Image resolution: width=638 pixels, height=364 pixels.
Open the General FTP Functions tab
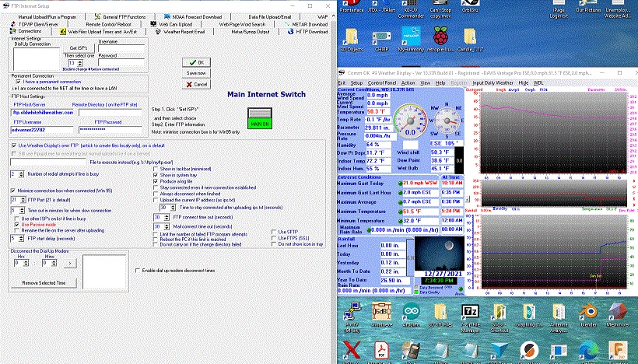coord(120,17)
